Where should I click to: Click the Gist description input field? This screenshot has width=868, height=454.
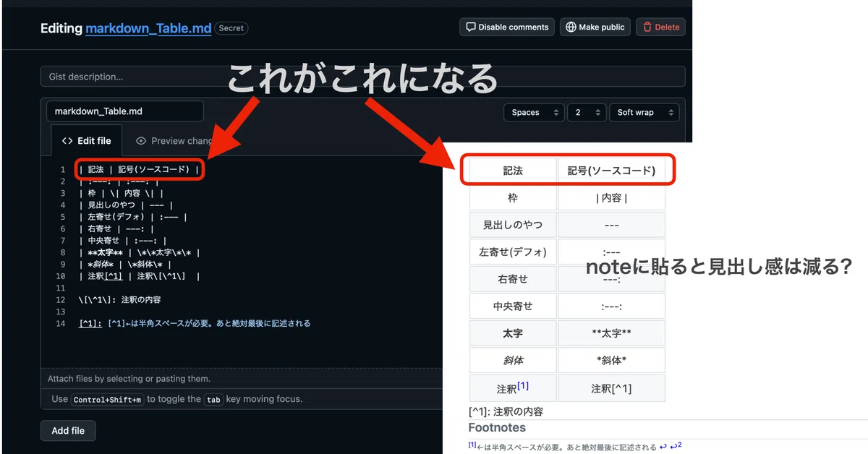coord(363,76)
